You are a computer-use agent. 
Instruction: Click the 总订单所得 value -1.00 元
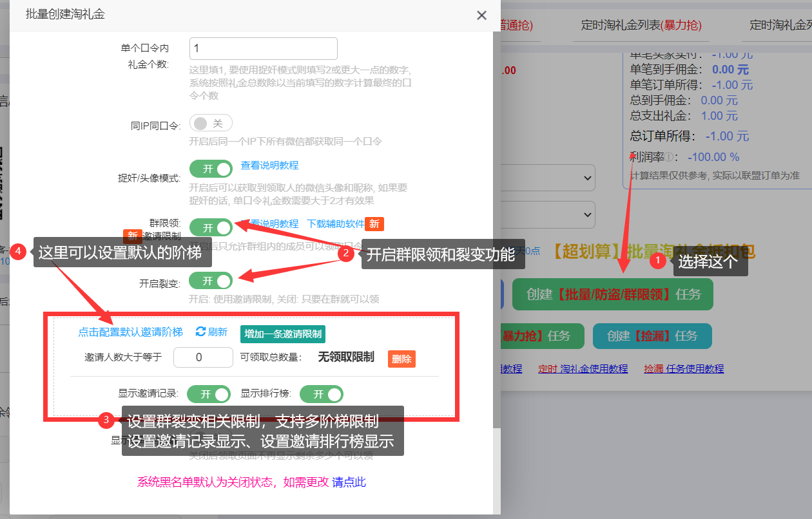point(727,136)
